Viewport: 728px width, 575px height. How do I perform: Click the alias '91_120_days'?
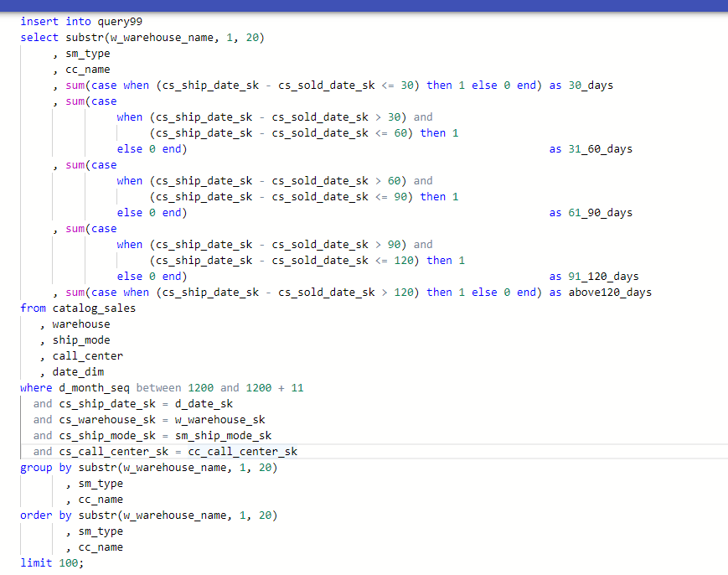pyautogui.click(x=603, y=277)
